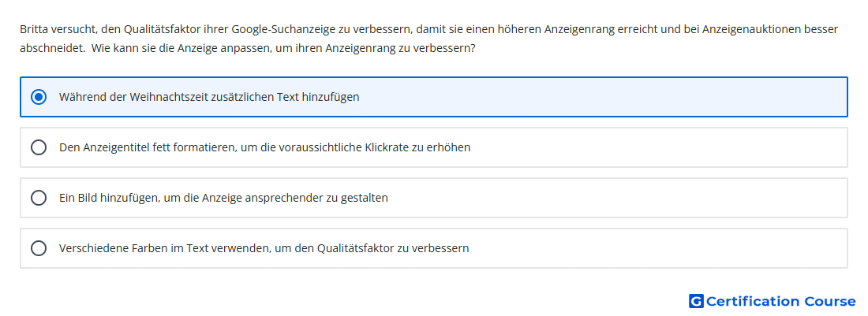Click blank space in Anzeigentitel answer card
868x316 pixels.
coord(659,147)
